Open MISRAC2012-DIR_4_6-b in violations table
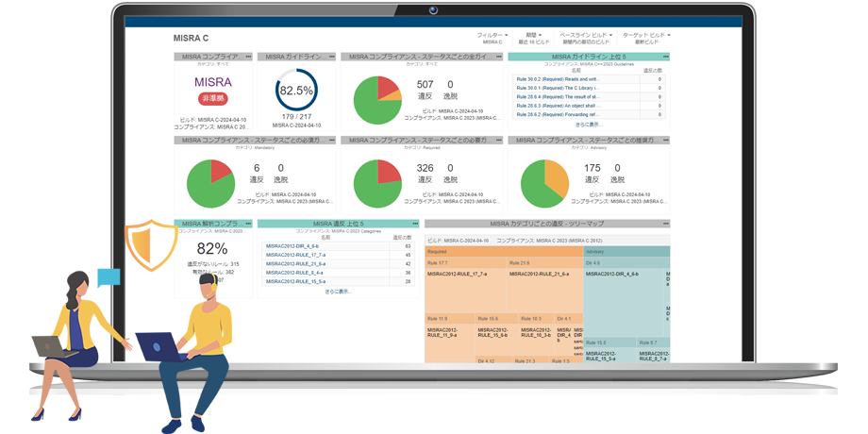Screen dimensions: 868x434 pyautogui.click(x=292, y=246)
